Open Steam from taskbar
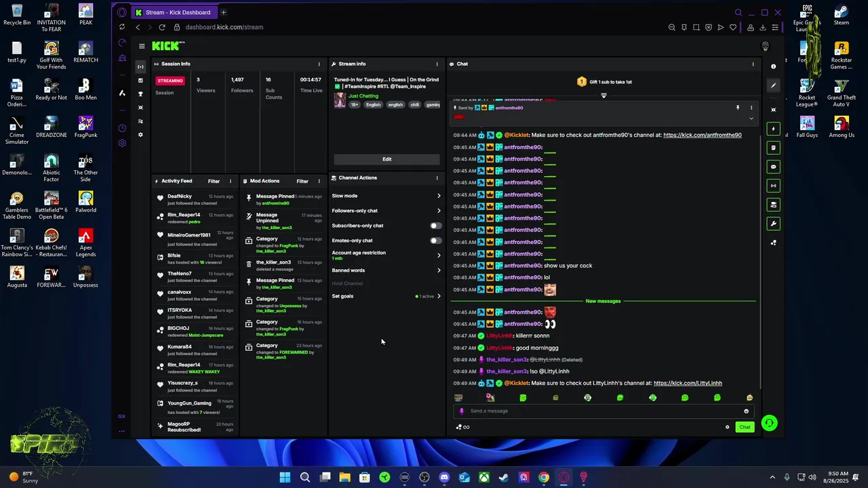 504,477
